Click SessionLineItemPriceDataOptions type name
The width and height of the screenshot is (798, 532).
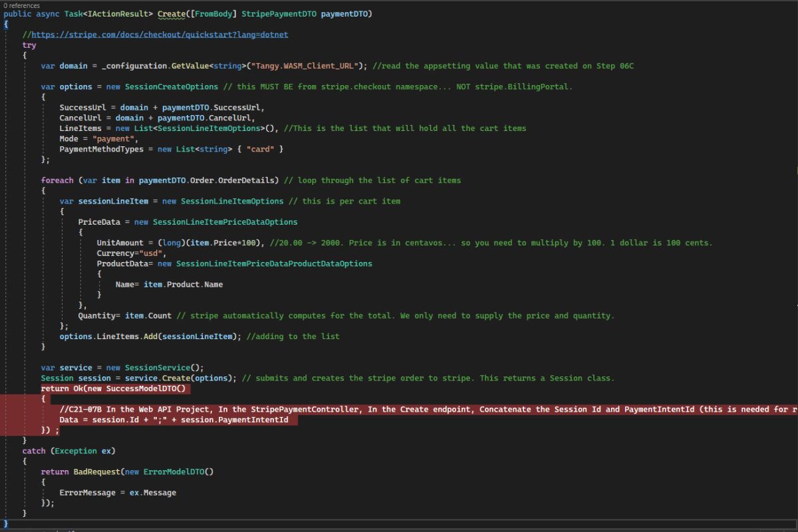(225, 221)
